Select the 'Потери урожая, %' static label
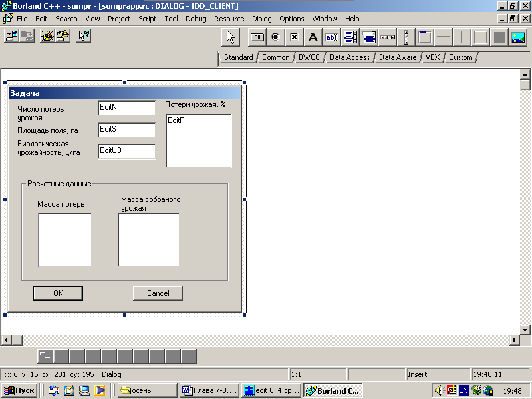The height and width of the screenshot is (399, 532). [x=196, y=104]
